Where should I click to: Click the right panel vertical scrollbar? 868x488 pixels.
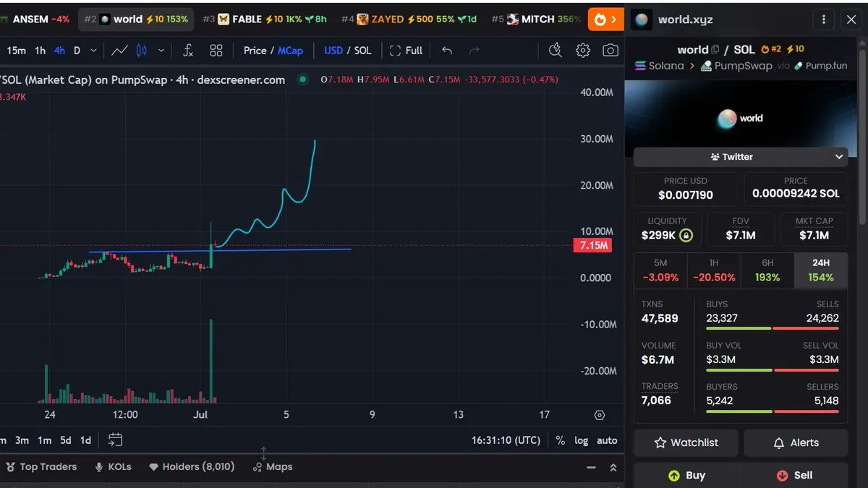[861, 137]
